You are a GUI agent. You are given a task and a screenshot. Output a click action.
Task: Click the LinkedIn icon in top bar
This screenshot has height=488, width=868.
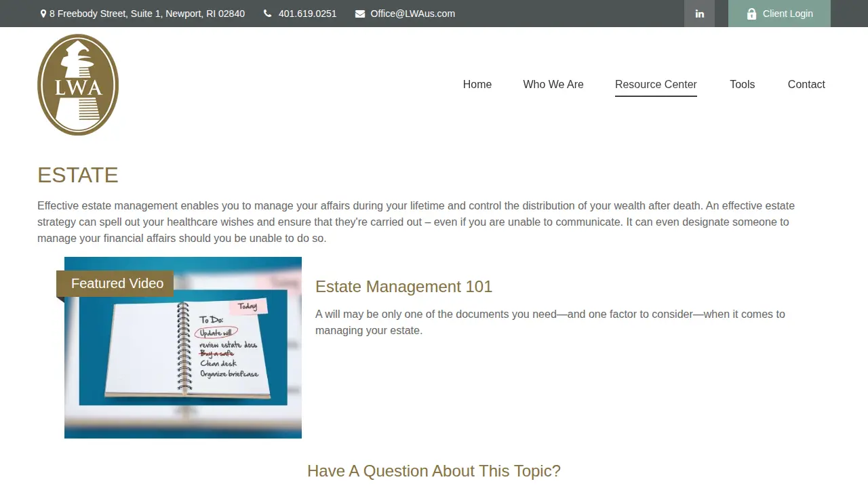[x=699, y=14]
